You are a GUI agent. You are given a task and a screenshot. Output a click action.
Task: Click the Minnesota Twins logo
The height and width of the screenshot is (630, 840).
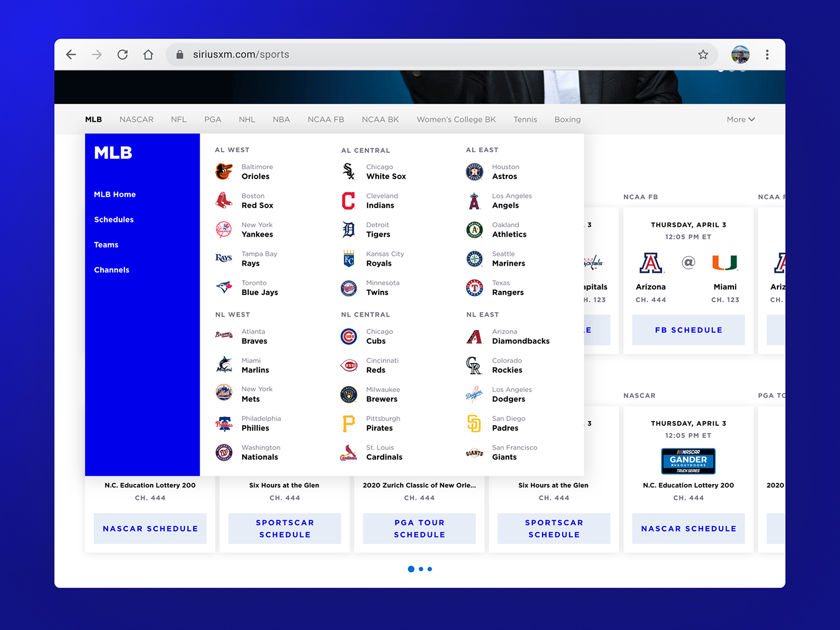pos(349,288)
